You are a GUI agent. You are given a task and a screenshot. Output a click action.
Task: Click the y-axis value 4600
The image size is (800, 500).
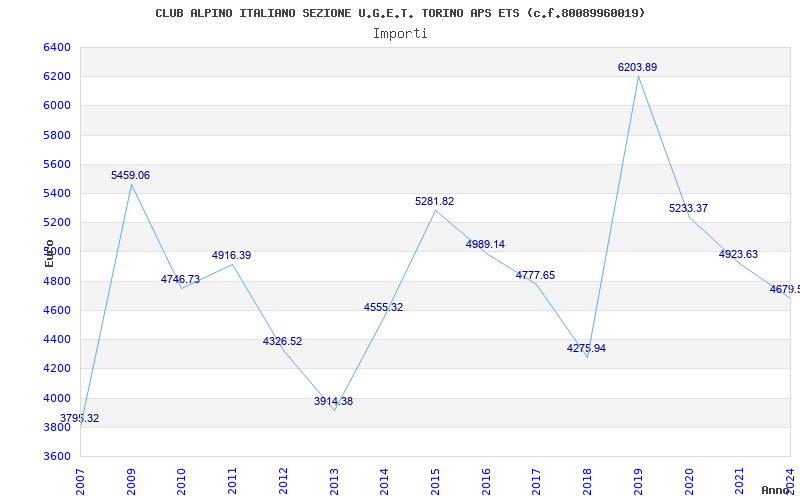tap(57, 310)
